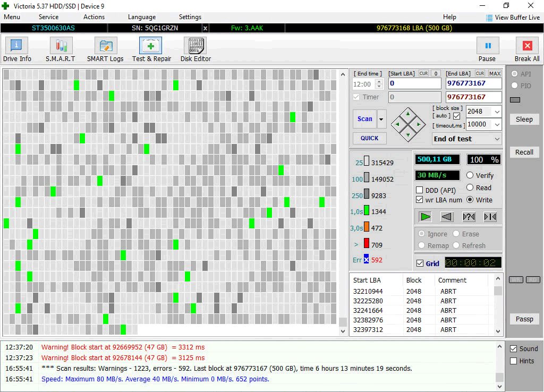Enable the DDD (API) checkbox
This screenshot has width=544, height=392.
pos(420,190)
